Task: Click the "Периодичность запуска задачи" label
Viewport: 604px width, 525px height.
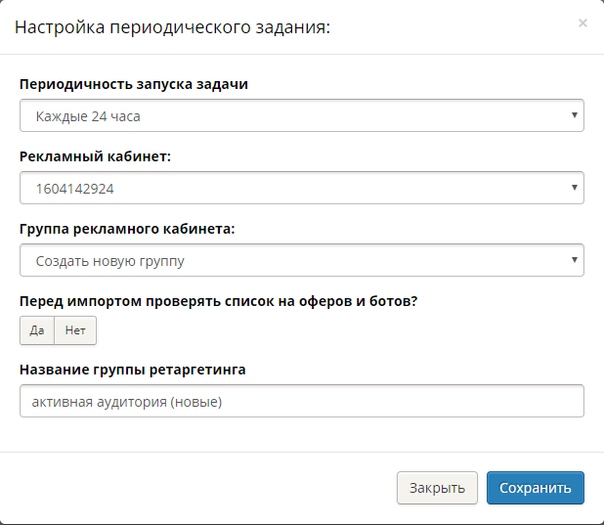Action: tap(134, 84)
